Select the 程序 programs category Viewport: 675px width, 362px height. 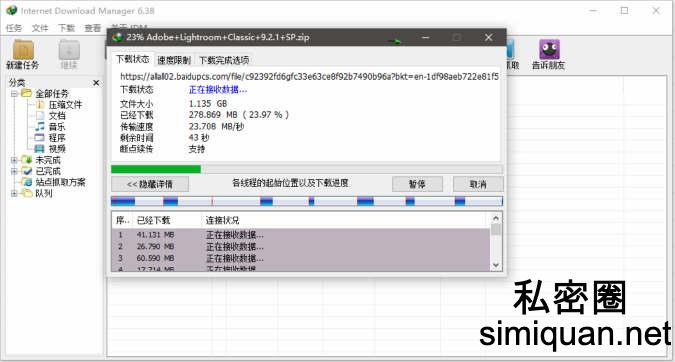(56, 138)
